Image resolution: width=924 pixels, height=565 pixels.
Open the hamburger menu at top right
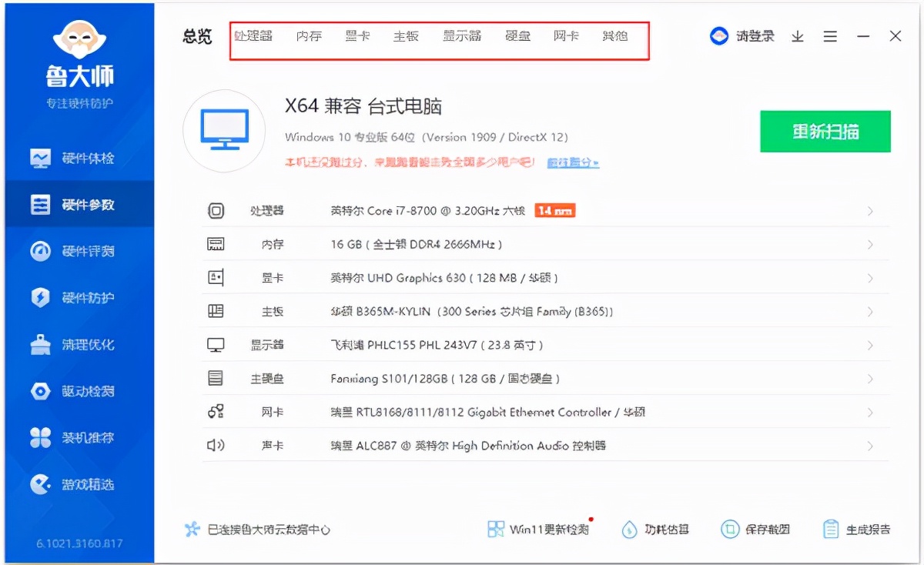pyautogui.click(x=830, y=35)
